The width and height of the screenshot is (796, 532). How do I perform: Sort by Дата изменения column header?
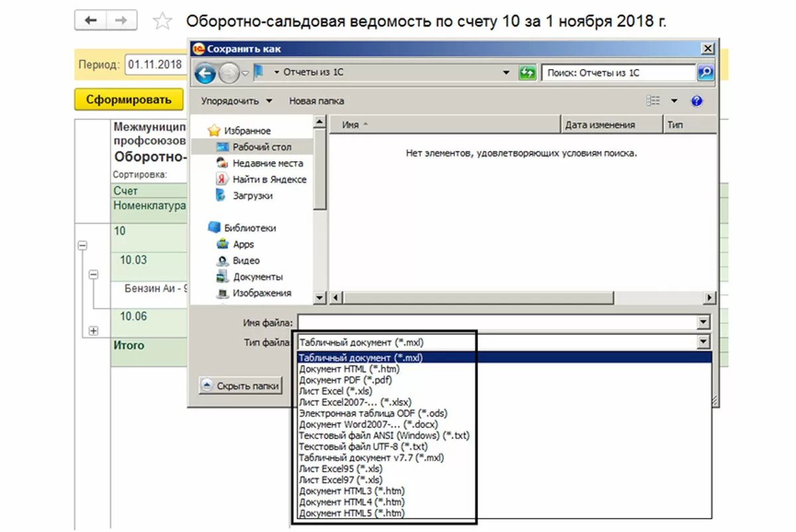point(612,125)
